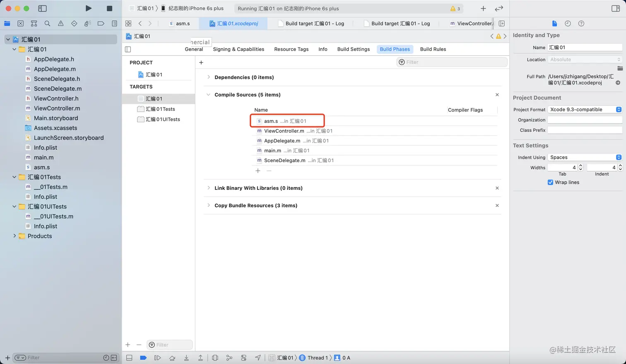Hide the debug area

point(129,358)
